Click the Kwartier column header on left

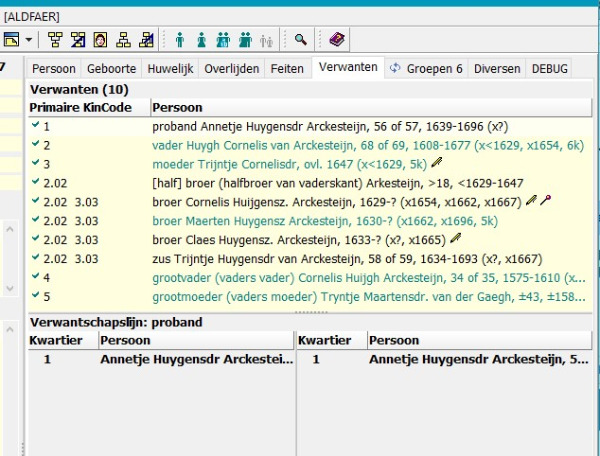[x=56, y=340]
